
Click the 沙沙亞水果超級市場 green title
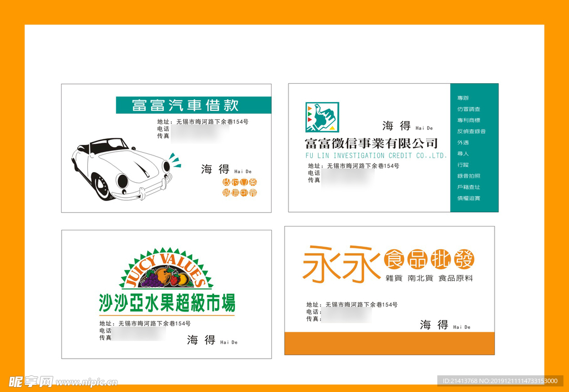167,303
